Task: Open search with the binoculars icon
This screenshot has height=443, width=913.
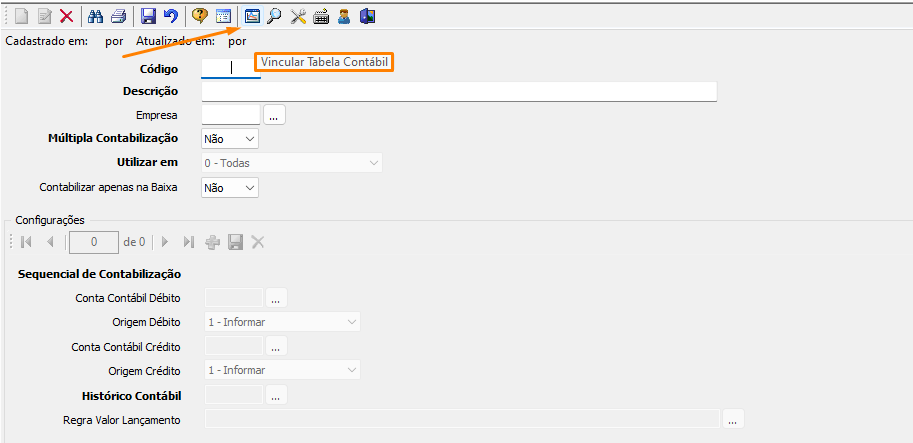Action: click(95, 17)
